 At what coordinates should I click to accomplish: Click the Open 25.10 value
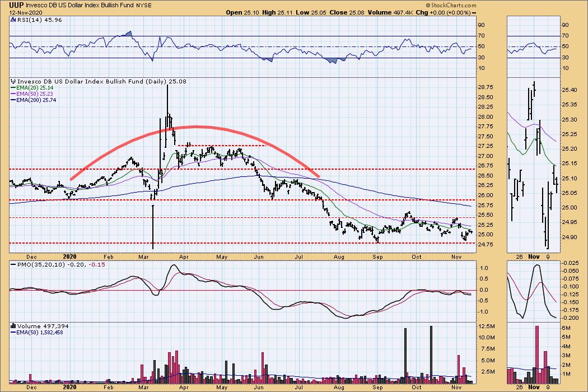click(242, 12)
